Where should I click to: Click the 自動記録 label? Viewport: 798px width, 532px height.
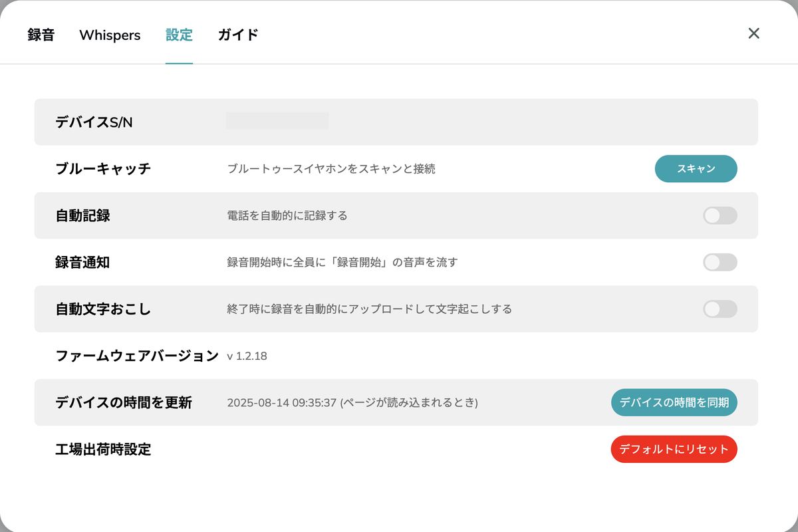click(x=82, y=215)
